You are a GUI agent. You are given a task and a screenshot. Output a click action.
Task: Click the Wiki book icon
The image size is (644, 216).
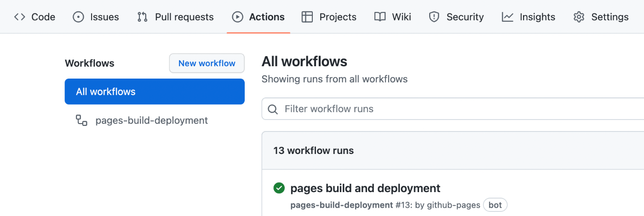(380, 17)
